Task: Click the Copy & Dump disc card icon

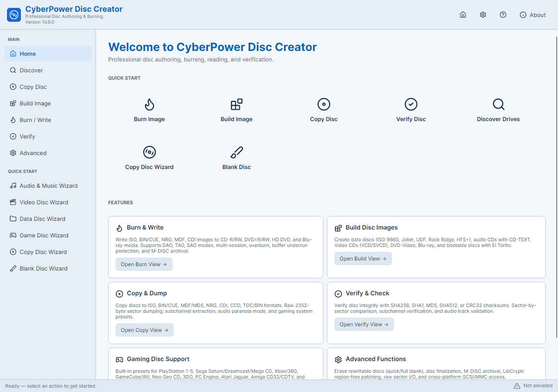Action: point(119,294)
